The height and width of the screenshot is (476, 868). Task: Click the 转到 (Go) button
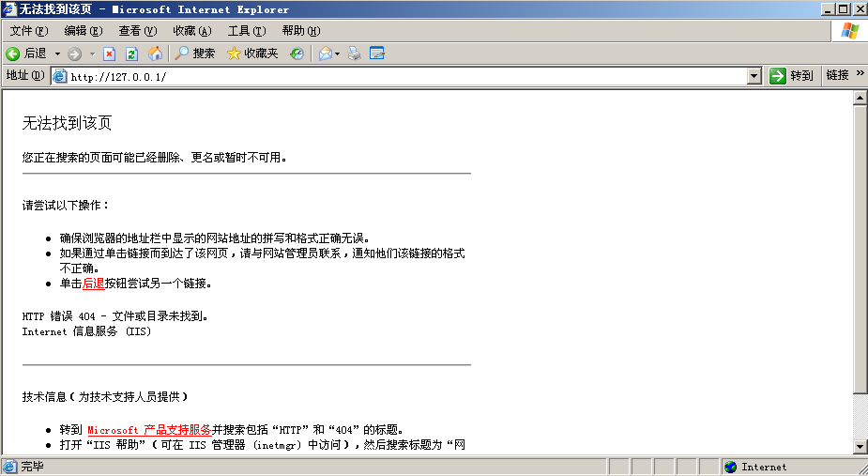coord(791,76)
